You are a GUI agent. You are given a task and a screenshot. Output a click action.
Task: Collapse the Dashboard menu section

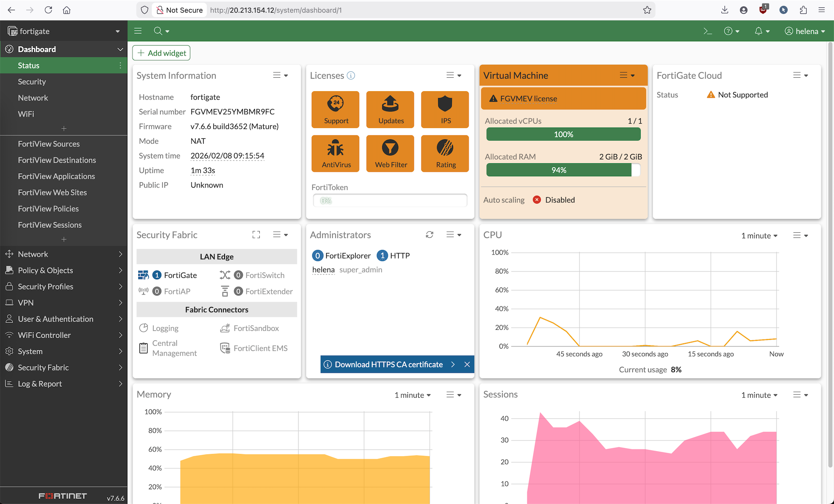coord(120,49)
